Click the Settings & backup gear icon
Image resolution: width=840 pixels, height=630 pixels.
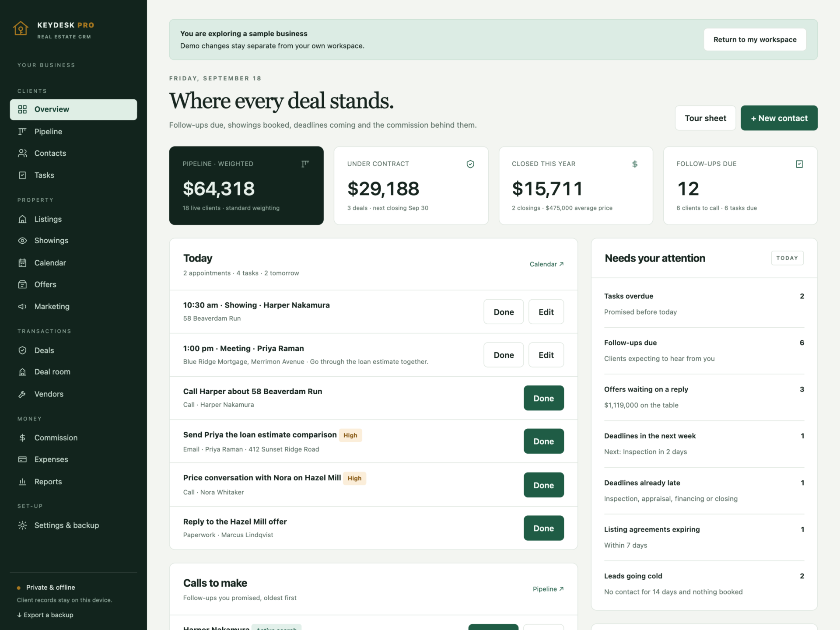point(22,525)
